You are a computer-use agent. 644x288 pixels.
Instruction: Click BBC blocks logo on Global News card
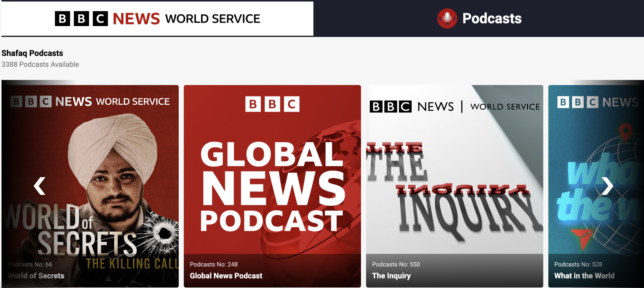click(272, 104)
